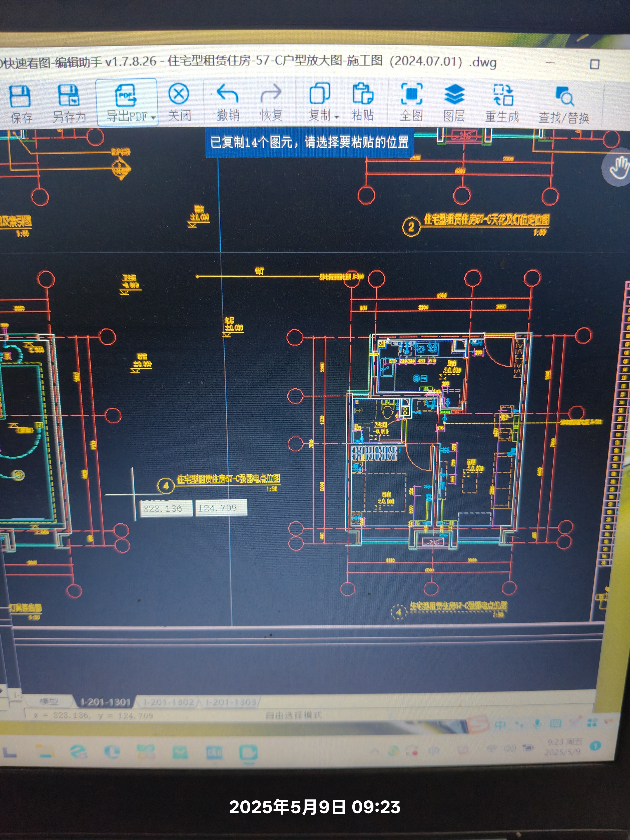Open the Sogou toolbox grid icon
Screen dimensions: 630x840
click(592, 722)
